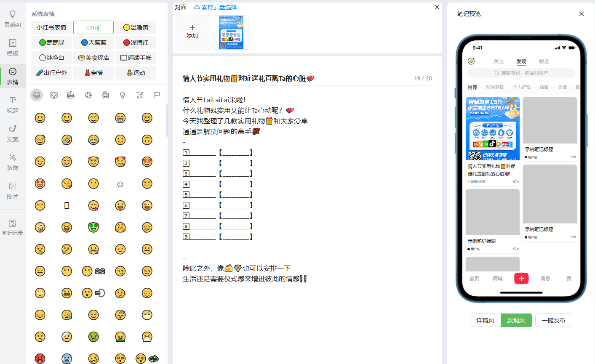This screenshot has height=364, width=595.
Task: Open 笔记记录 note history
Action: click(x=13, y=227)
